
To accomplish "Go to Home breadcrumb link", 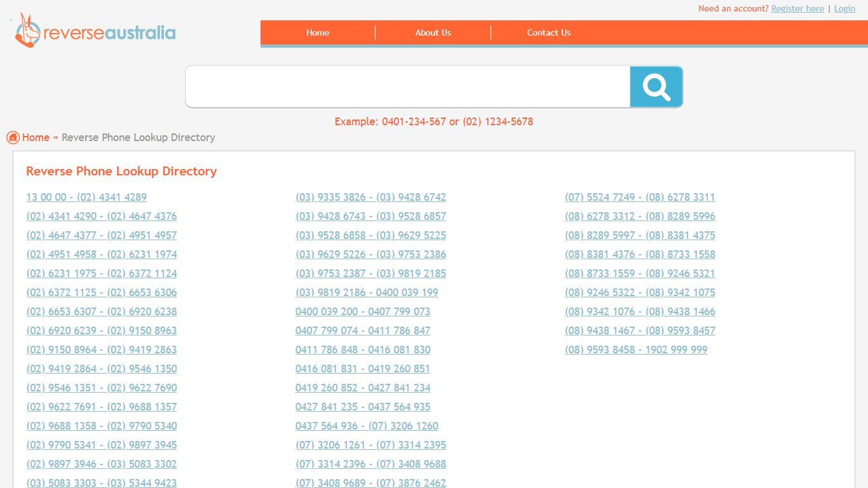I will 36,137.
